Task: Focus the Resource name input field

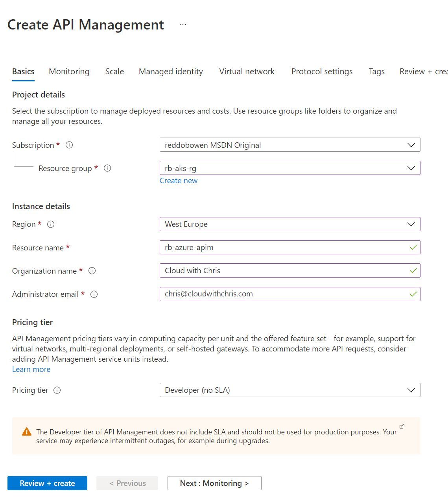Action: [x=290, y=247]
